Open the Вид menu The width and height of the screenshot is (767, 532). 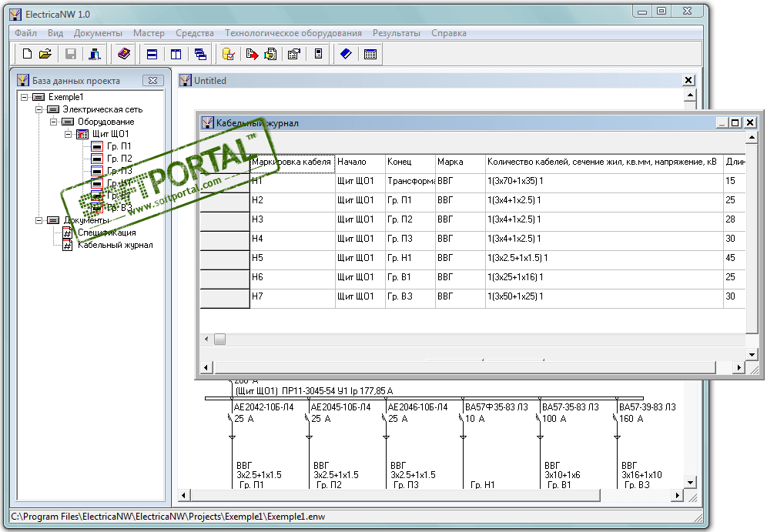tap(55, 33)
